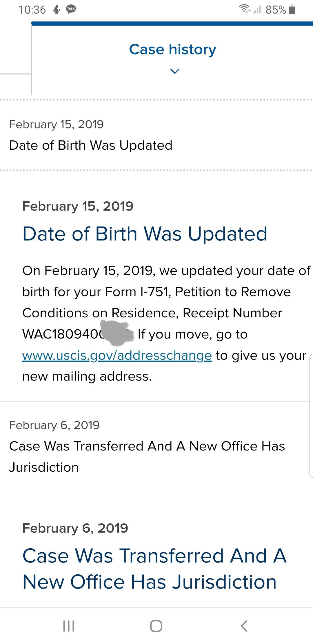Image resolution: width=313 pixels, height=644 pixels.
Task: Tap the KakaoTalk notification icon
Action: tap(71, 9)
